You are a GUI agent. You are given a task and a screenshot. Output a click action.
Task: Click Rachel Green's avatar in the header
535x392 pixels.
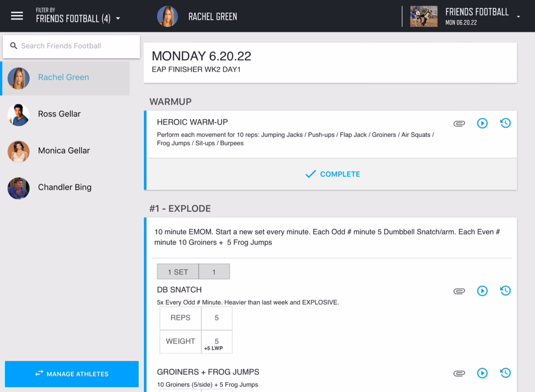click(x=167, y=16)
